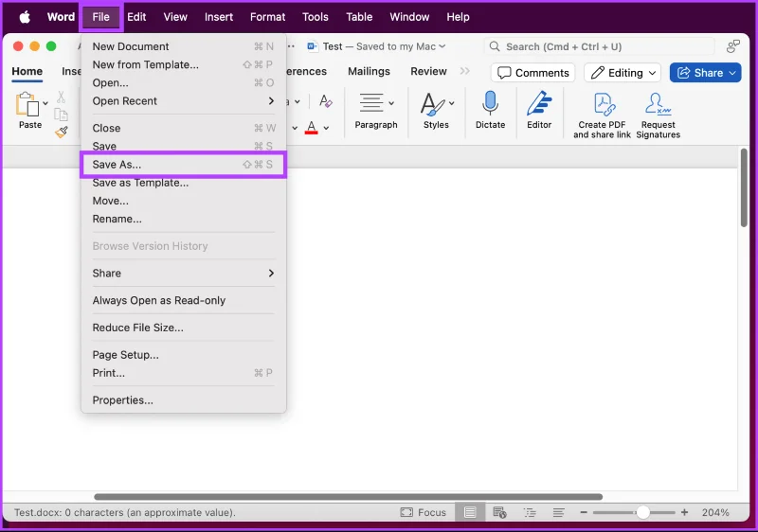The width and height of the screenshot is (758, 532).
Task: Open the Format menu
Action: point(267,17)
